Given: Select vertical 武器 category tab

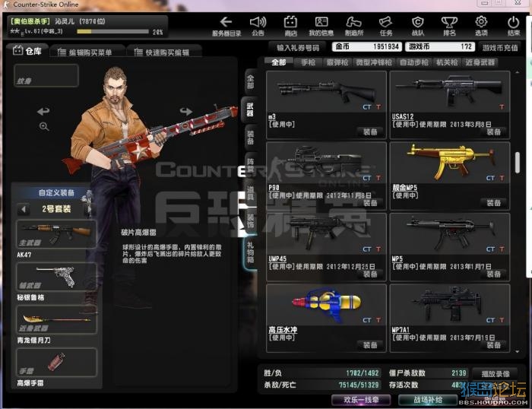Looking at the screenshot, I should 250,109.
